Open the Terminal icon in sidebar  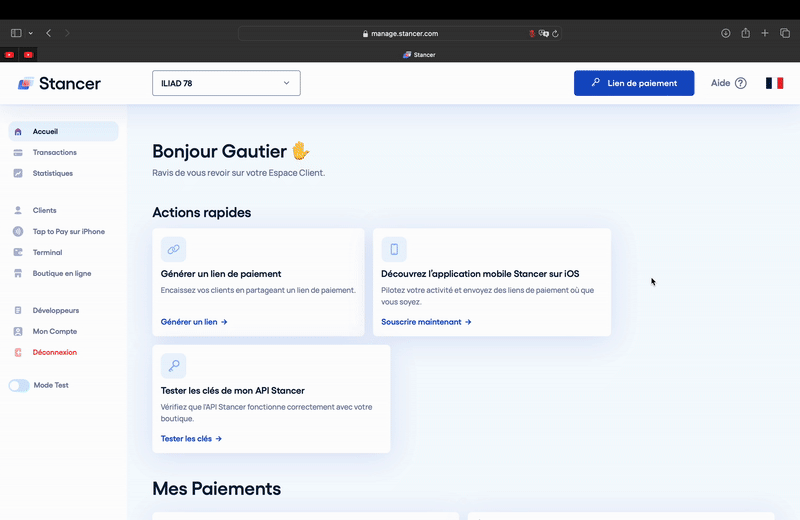[x=18, y=252]
